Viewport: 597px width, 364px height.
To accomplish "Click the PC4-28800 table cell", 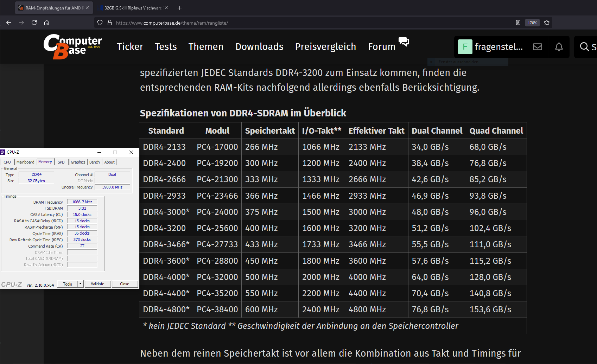I will tap(217, 261).
